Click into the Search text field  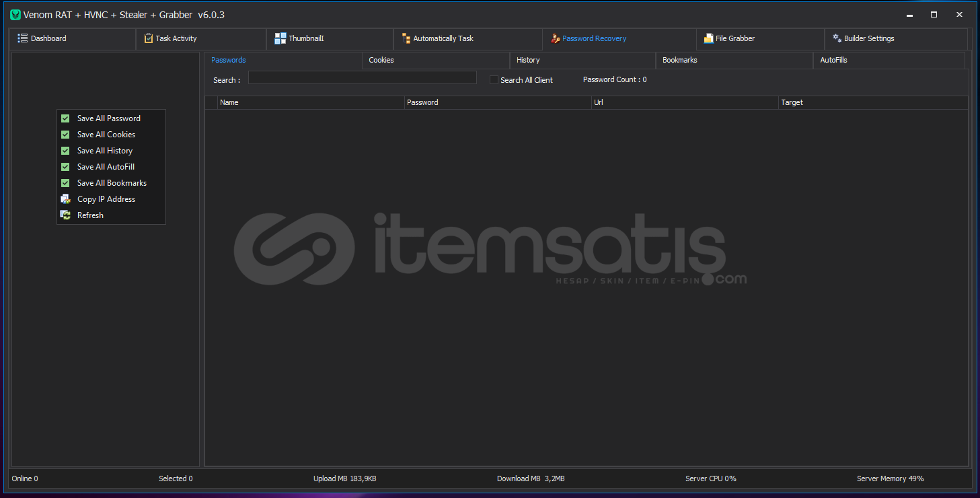[363, 78]
